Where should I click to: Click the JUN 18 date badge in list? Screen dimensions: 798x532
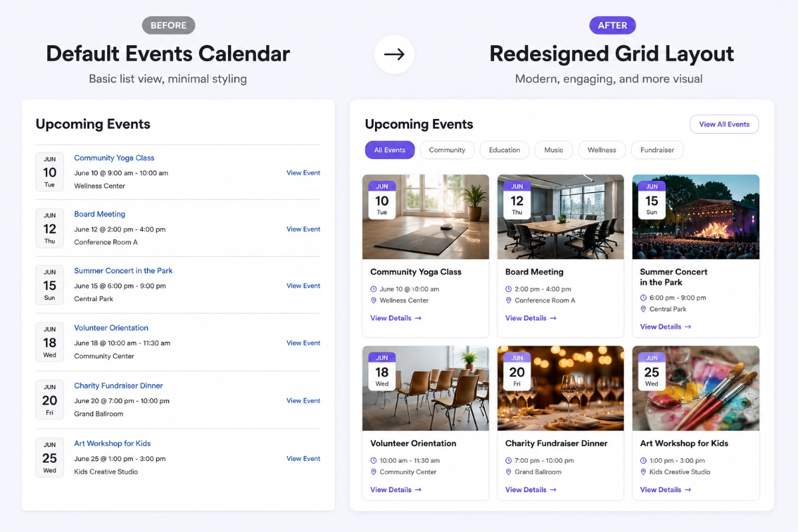[50, 342]
